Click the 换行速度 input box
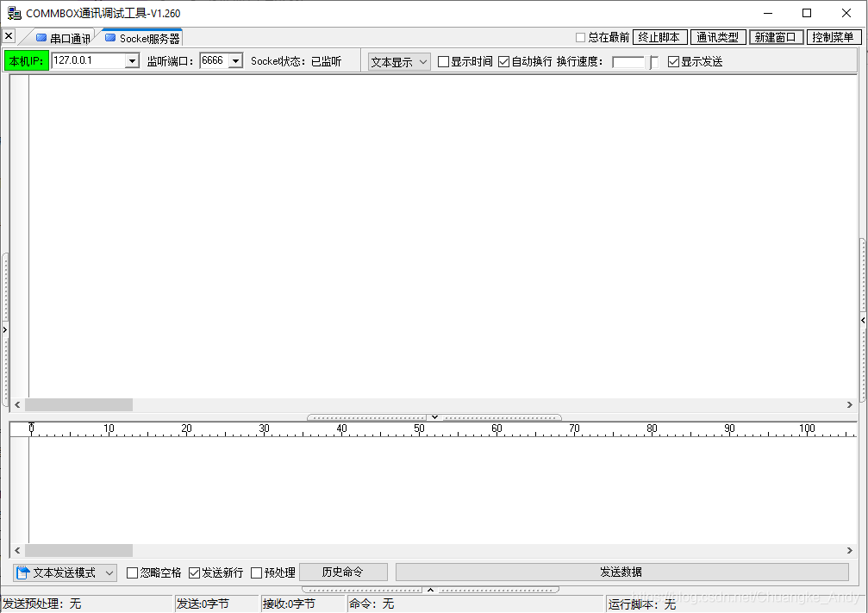 629,62
